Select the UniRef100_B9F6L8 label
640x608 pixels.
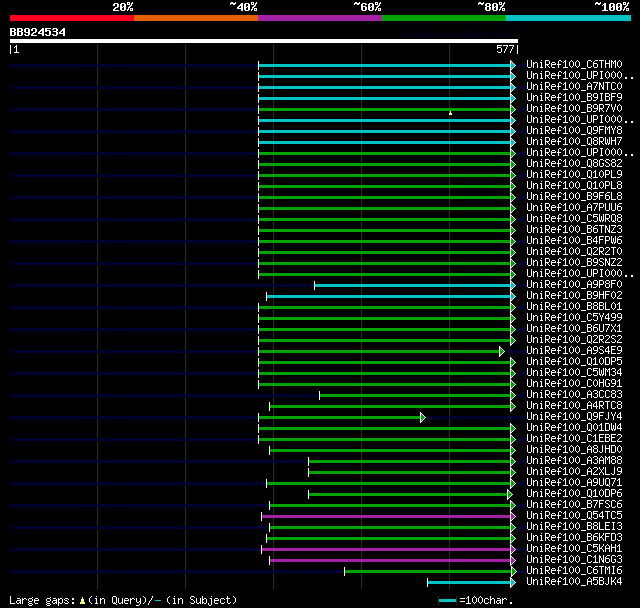pyautogui.click(x=574, y=197)
